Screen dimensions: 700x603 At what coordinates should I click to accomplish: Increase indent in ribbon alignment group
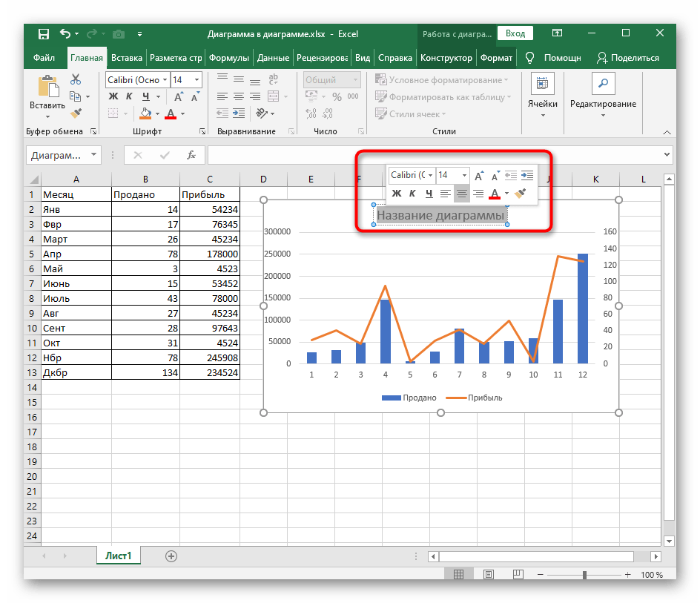pos(239,113)
